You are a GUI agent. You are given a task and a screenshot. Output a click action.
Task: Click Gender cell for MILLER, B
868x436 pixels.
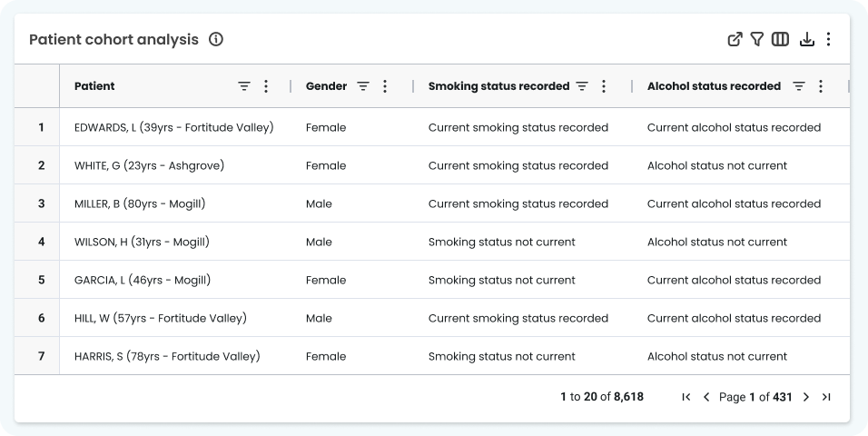point(319,203)
